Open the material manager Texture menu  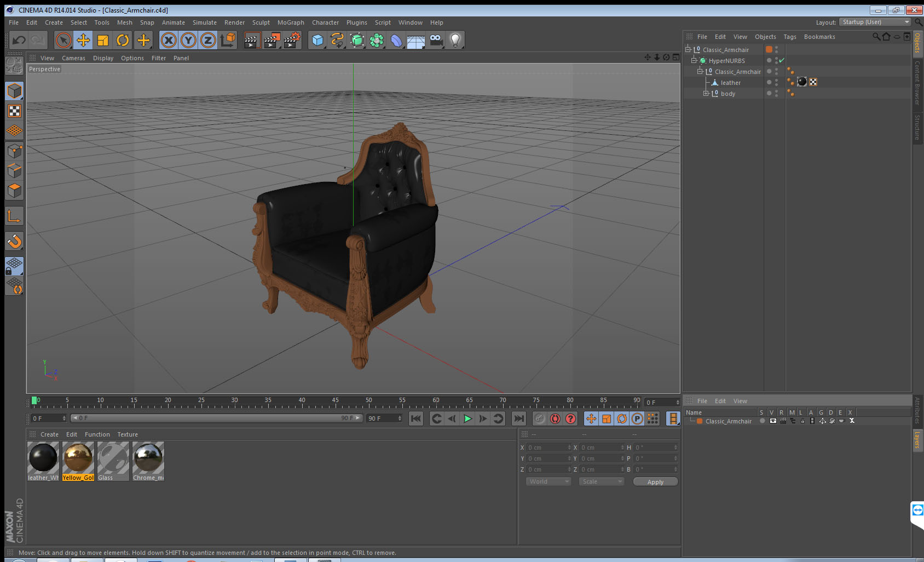click(x=128, y=434)
